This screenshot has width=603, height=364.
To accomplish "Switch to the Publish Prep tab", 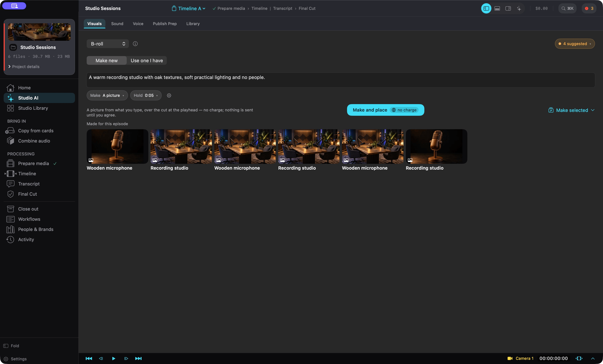I will [x=165, y=24].
